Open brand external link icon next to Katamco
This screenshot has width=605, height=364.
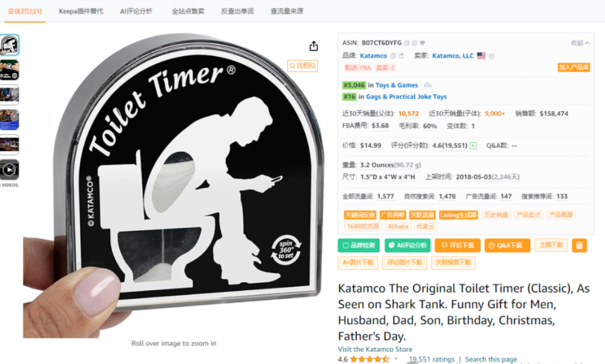(x=401, y=56)
